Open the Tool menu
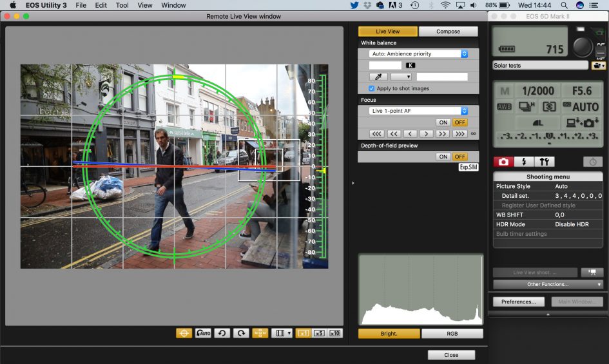This screenshot has width=609, height=364. pos(122,5)
